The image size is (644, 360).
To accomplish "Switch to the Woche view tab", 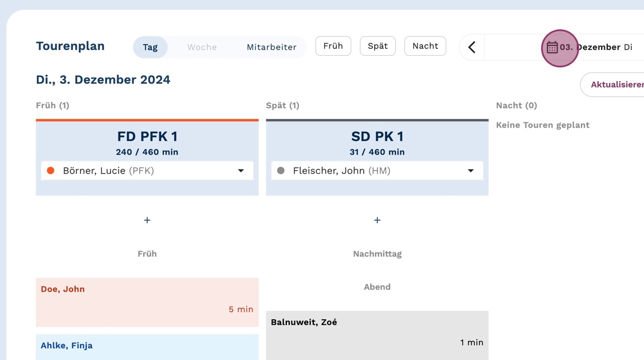I will [x=202, y=47].
